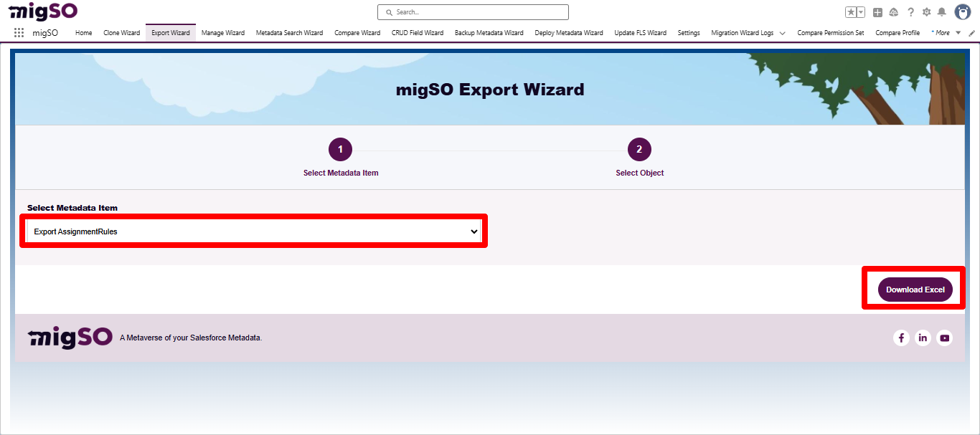Expand Migration Wizard Logs tab chevron
The height and width of the screenshot is (435, 980).
pos(782,33)
